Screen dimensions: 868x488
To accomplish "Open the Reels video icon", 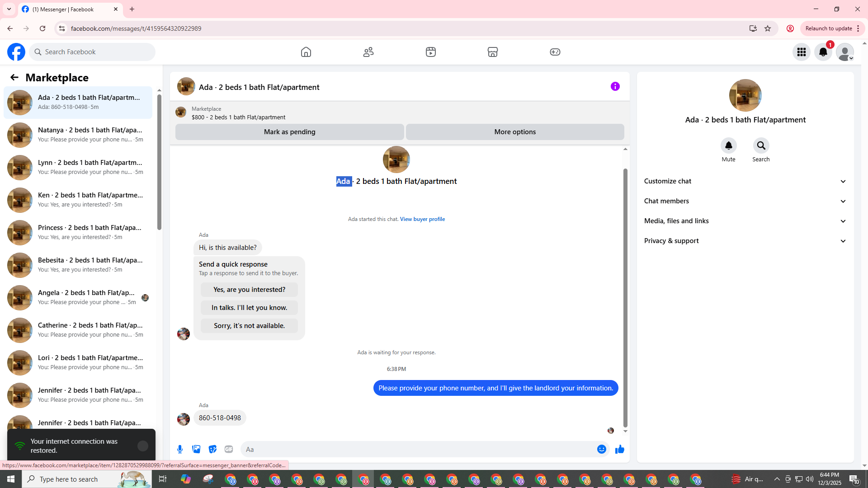I will pyautogui.click(x=431, y=52).
